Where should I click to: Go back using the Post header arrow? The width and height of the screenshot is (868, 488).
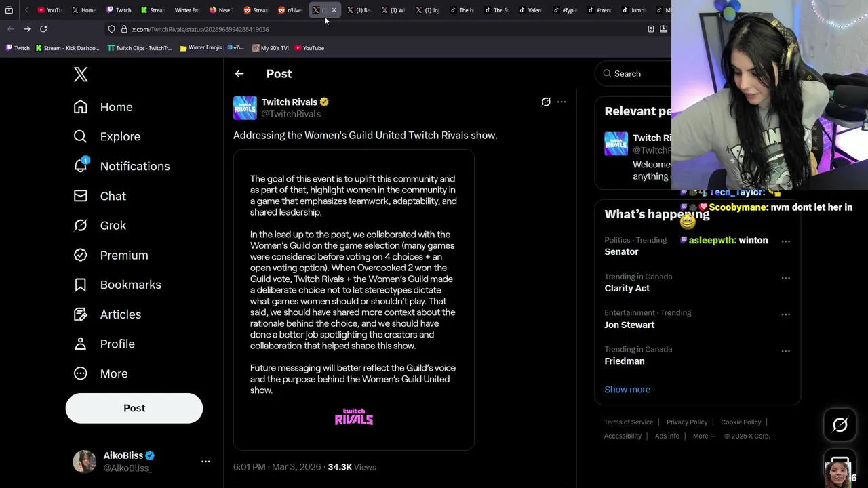pyautogui.click(x=239, y=74)
